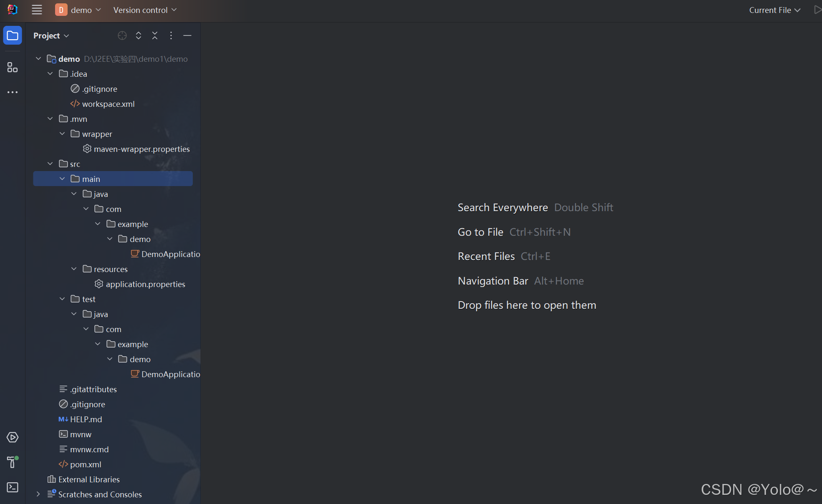Open the Terminal tool window icon
The height and width of the screenshot is (504, 822).
13,487
